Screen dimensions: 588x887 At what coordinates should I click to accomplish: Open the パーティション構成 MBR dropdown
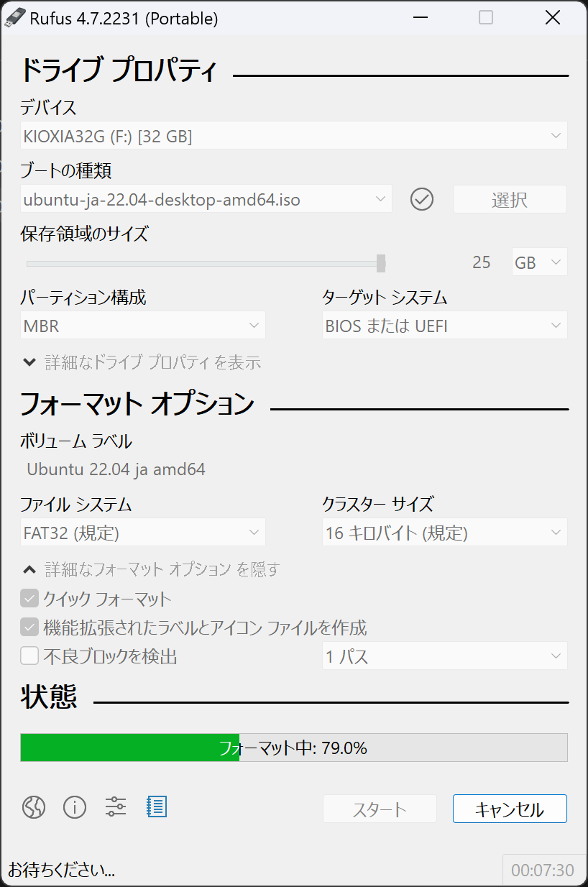click(x=143, y=326)
